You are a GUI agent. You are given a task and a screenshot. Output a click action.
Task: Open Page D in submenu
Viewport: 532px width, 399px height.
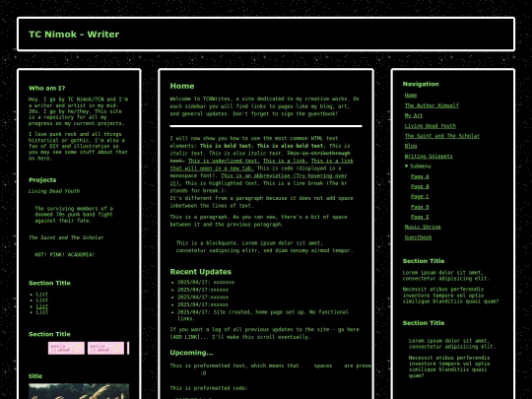click(420, 207)
